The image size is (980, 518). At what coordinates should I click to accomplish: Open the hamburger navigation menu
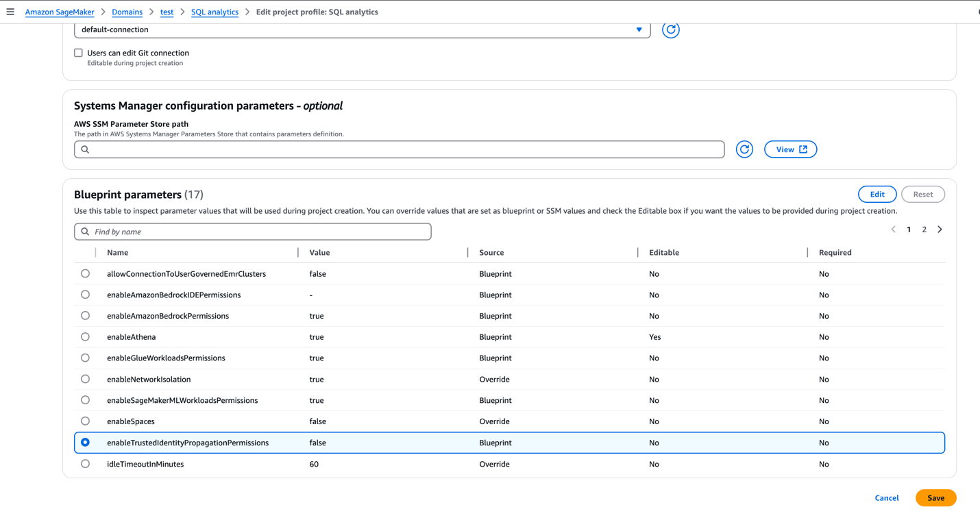10,12
